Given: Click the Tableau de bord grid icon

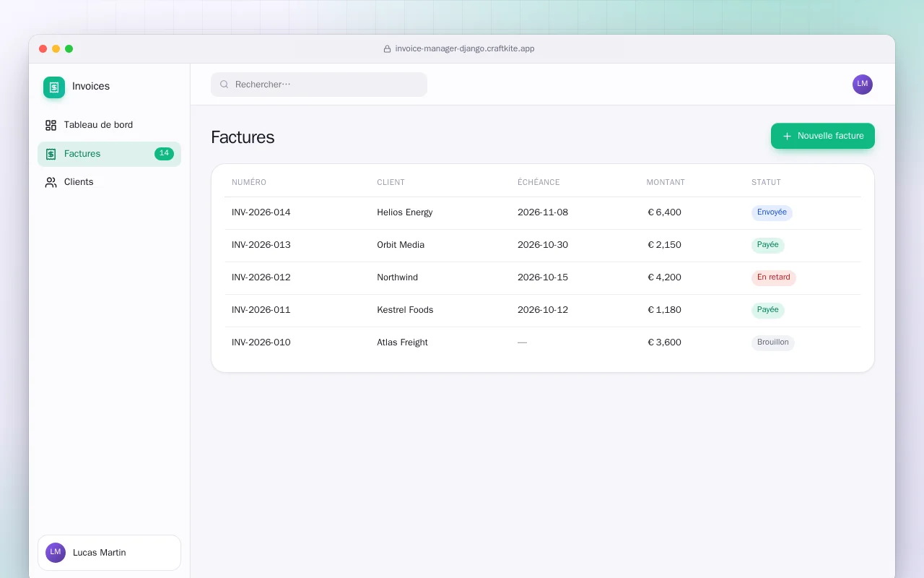Looking at the screenshot, I should (x=51, y=125).
